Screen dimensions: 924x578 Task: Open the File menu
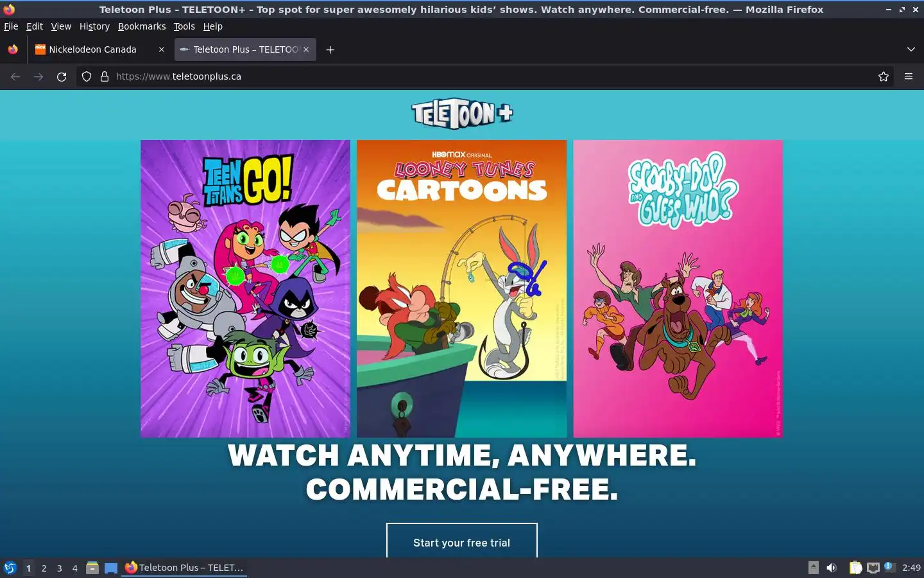click(x=11, y=26)
